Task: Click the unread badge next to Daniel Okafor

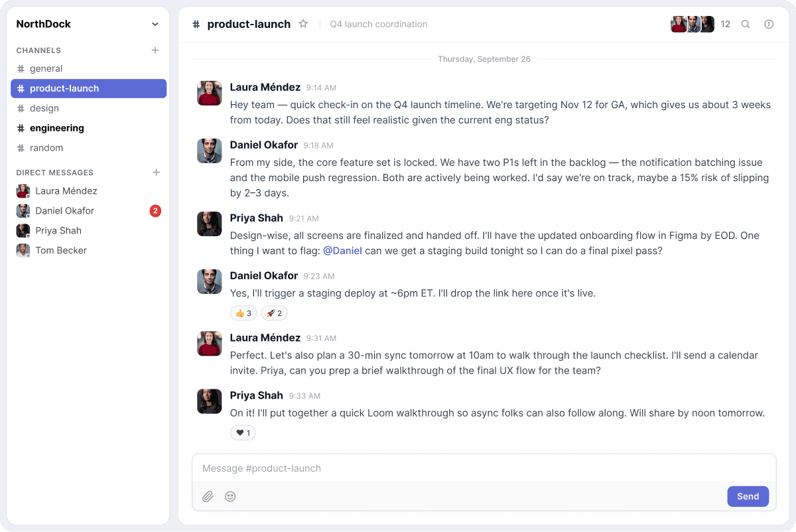Action: pyautogui.click(x=155, y=211)
